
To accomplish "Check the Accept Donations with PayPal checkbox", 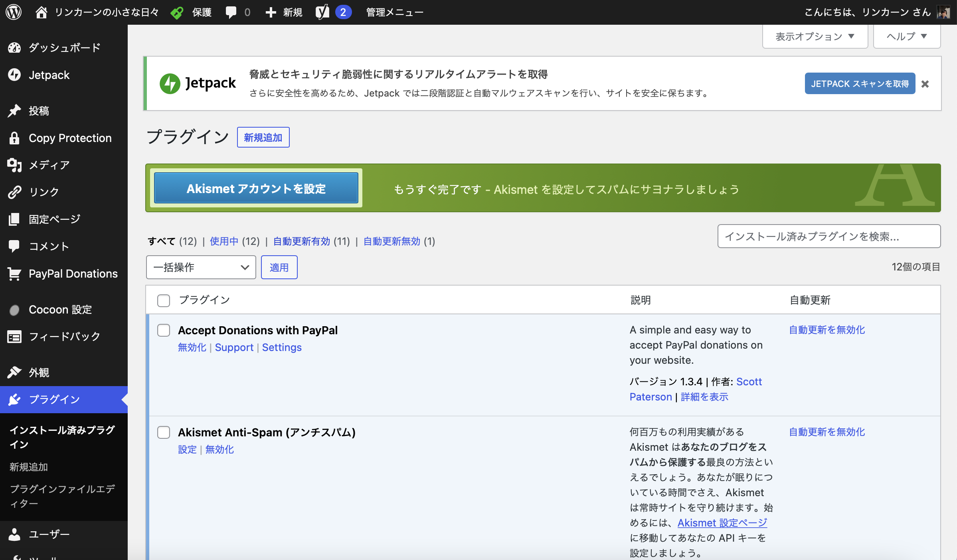I will coord(164,330).
